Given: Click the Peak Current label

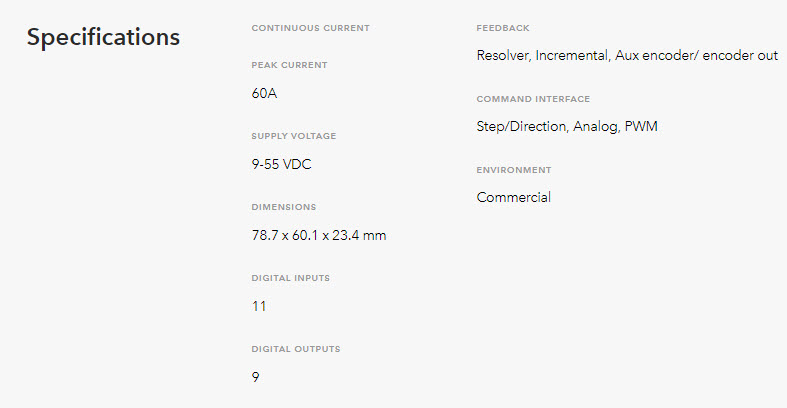Looking at the screenshot, I should pyautogui.click(x=290, y=65).
